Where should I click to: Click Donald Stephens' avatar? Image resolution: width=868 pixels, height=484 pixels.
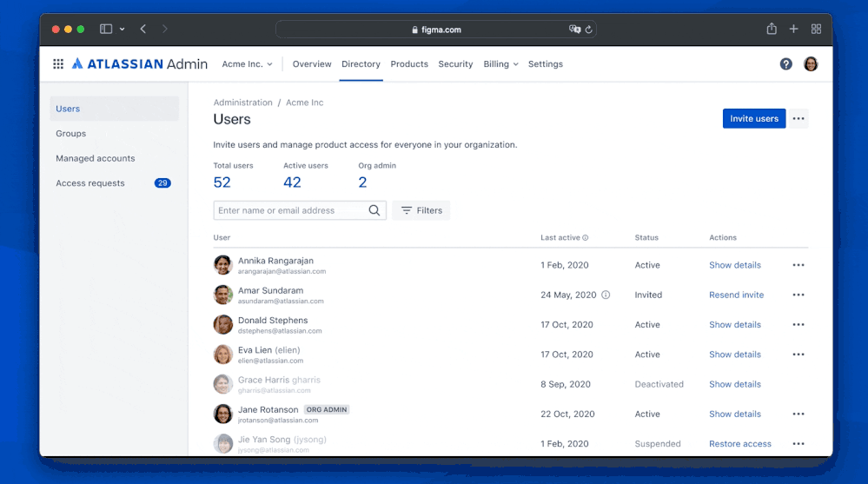point(223,324)
